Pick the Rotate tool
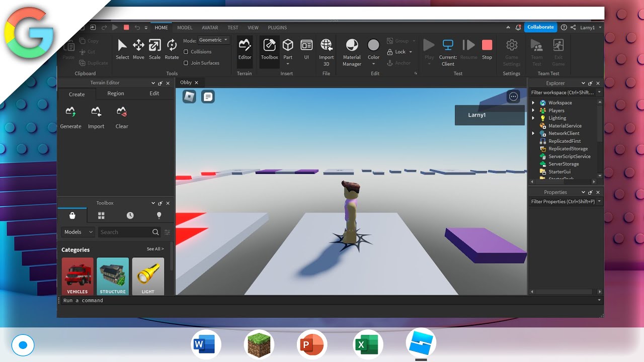This screenshot has height=362, width=644. pos(172,49)
